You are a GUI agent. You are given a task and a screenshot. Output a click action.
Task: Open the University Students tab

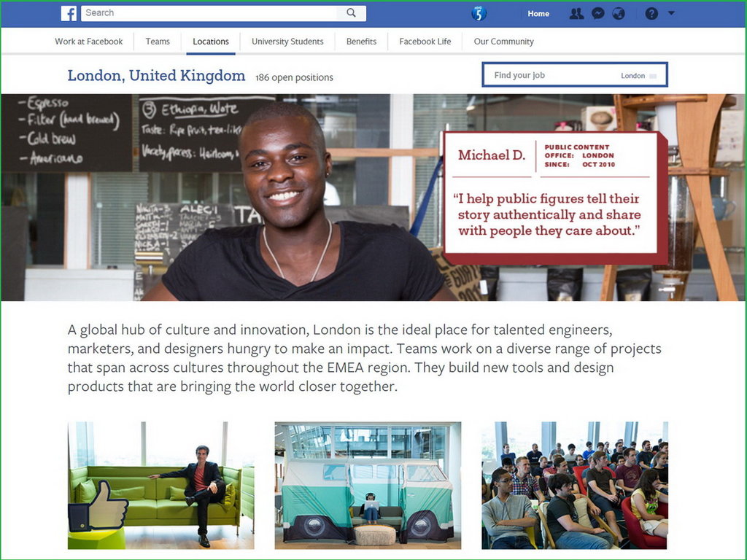click(287, 42)
